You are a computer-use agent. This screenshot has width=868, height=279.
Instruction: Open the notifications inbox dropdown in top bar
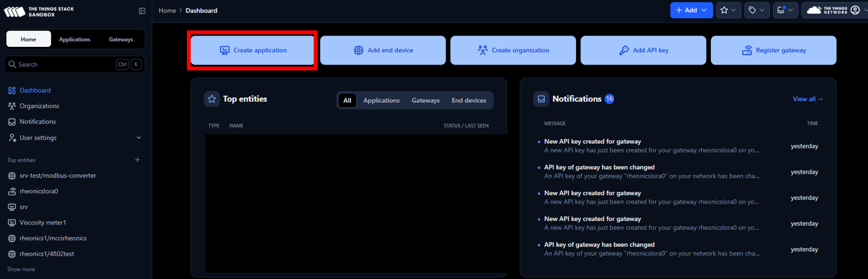pos(785,10)
